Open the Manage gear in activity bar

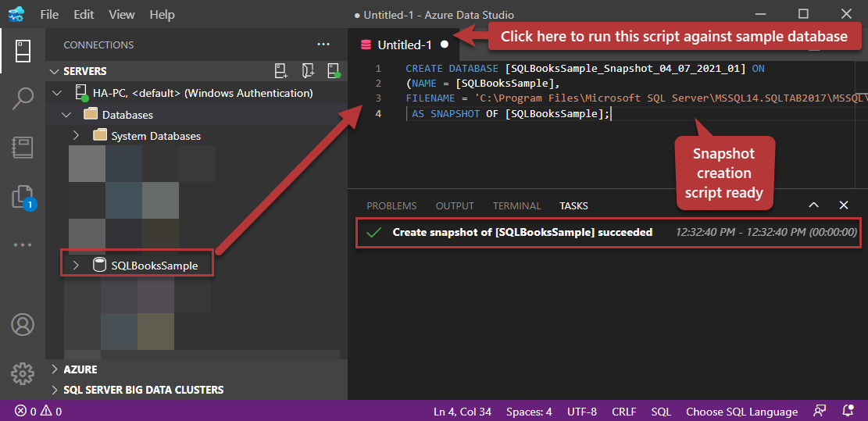[x=22, y=374]
